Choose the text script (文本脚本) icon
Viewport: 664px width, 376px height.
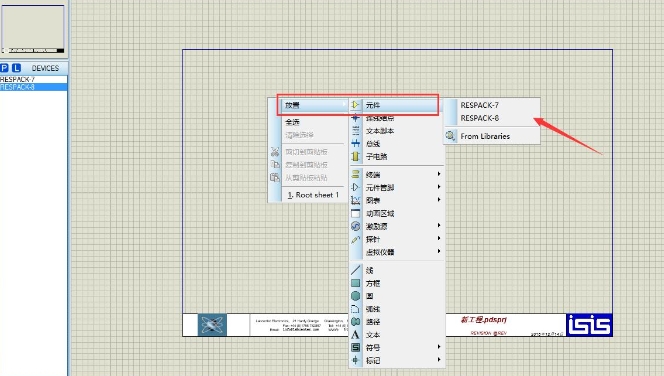(355, 131)
